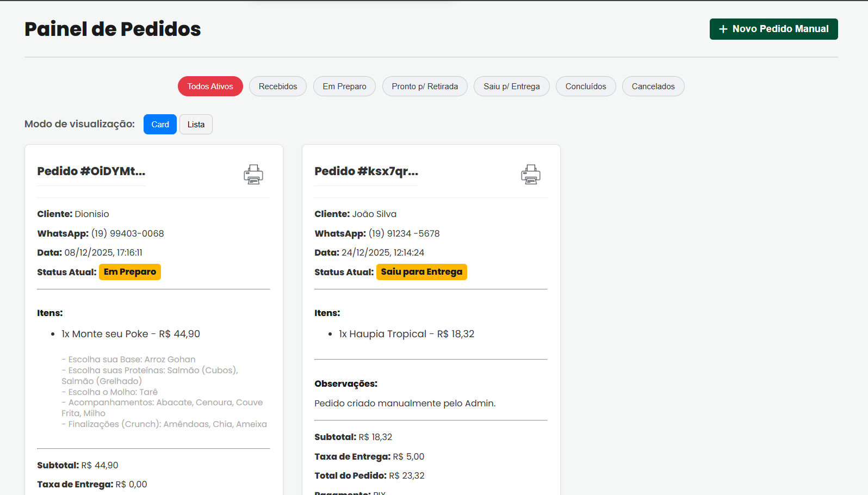Click Dionisio's WhatsApp number

click(127, 233)
